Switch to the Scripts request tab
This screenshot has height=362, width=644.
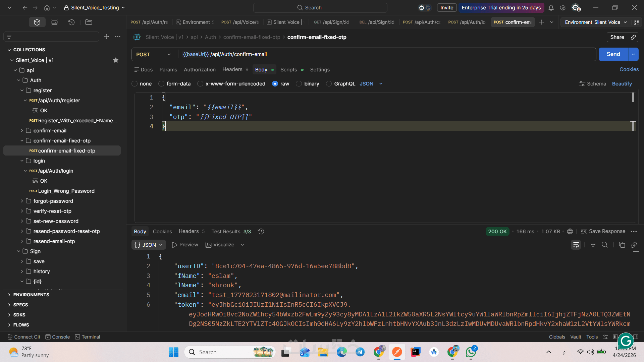[288, 70]
